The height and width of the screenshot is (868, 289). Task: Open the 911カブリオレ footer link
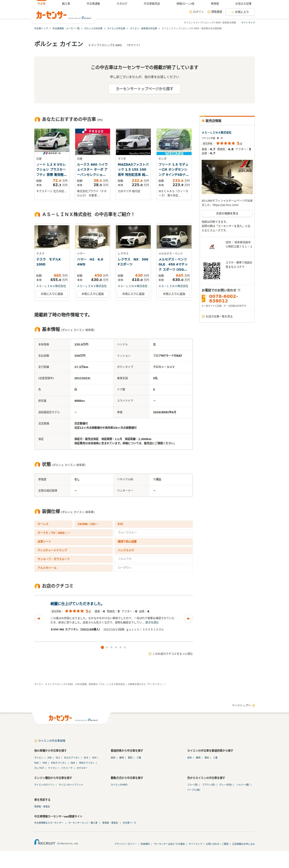point(72,758)
